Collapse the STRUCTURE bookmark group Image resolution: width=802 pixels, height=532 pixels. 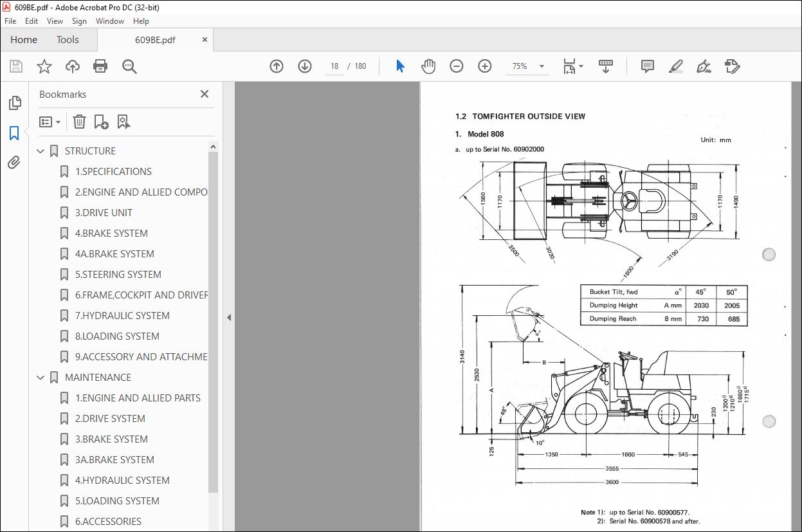pos(41,151)
